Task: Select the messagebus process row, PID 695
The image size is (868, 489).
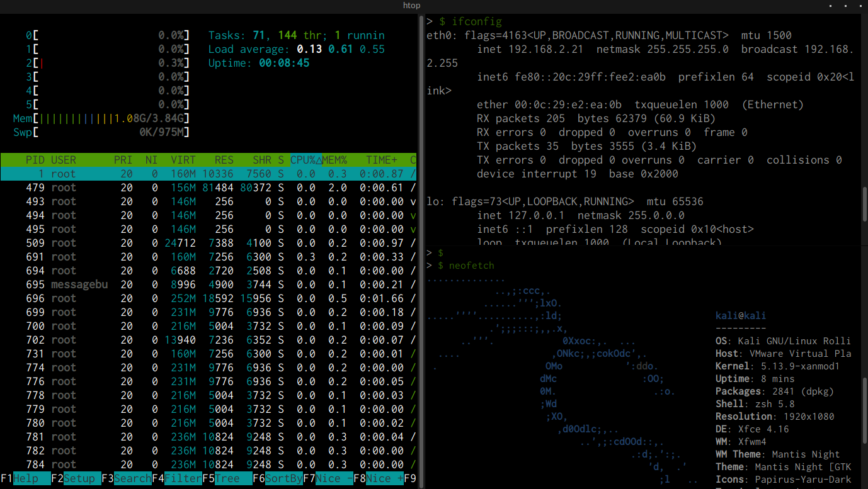Action: 208,284
